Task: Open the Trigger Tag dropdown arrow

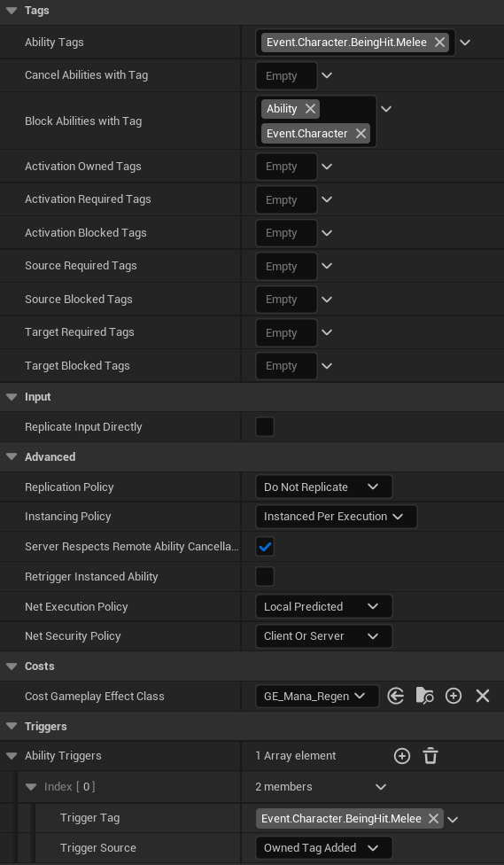Action: point(453,819)
